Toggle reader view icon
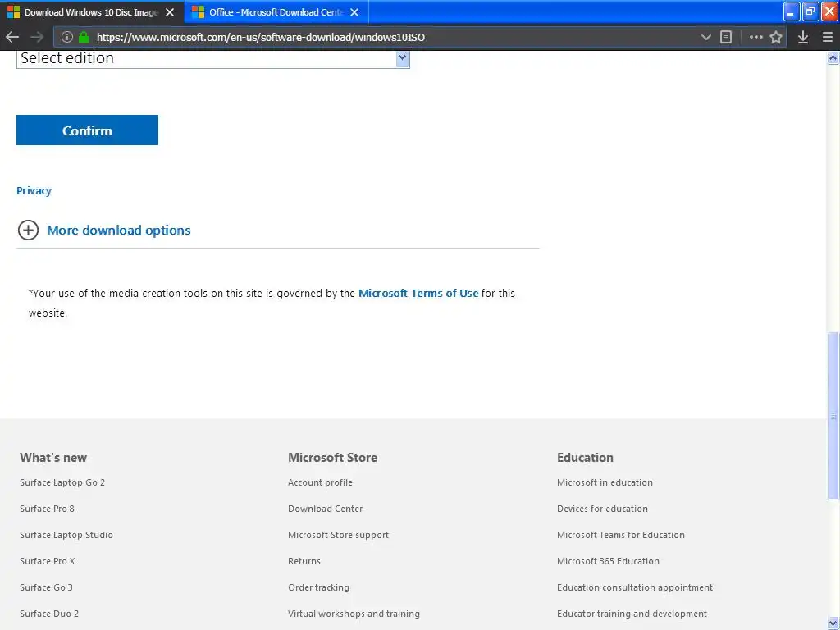Screen dimensions: 840x630 726,37
